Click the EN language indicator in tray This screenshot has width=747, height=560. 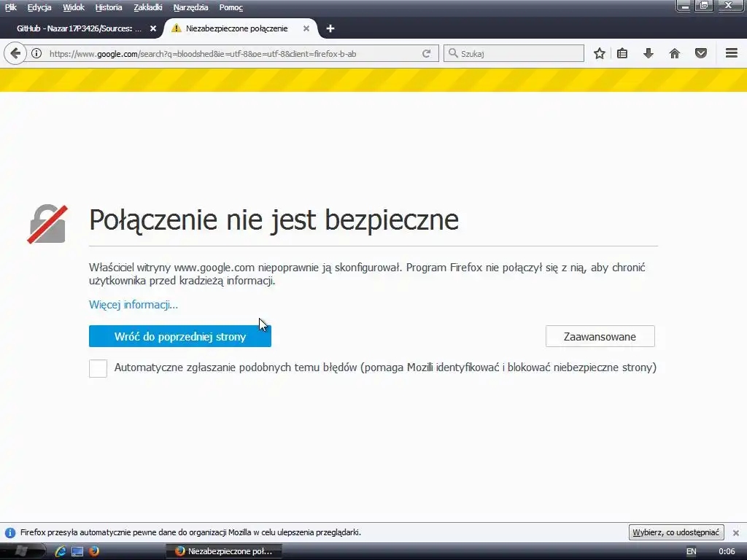click(692, 551)
